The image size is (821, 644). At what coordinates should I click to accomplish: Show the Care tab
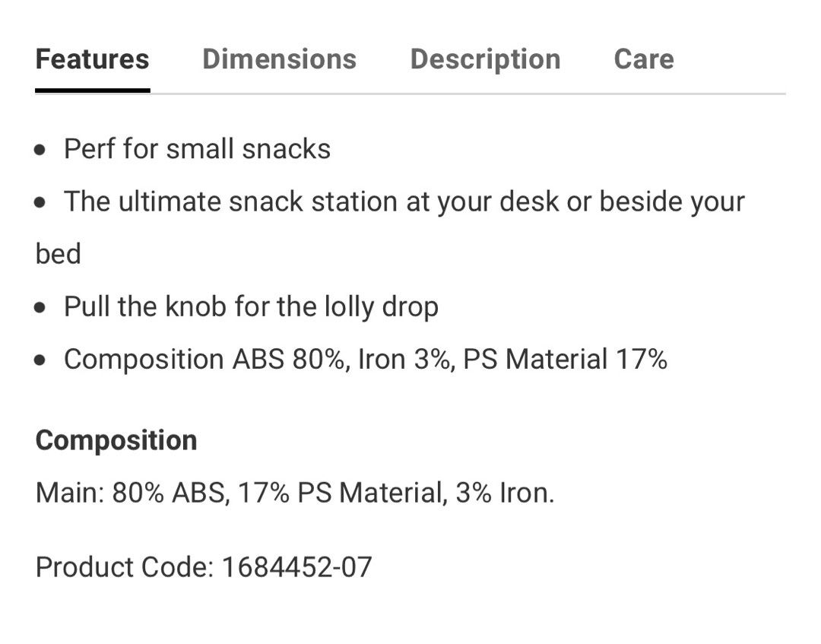[644, 59]
